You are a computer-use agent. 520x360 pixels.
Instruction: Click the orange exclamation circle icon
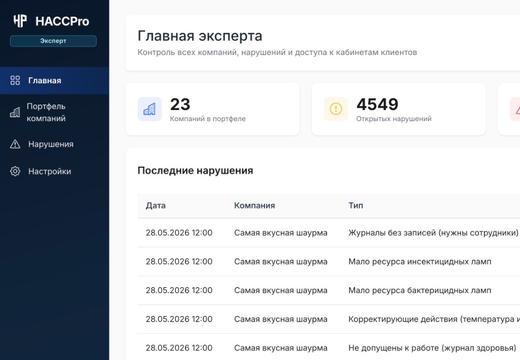[x=336, y=109]
